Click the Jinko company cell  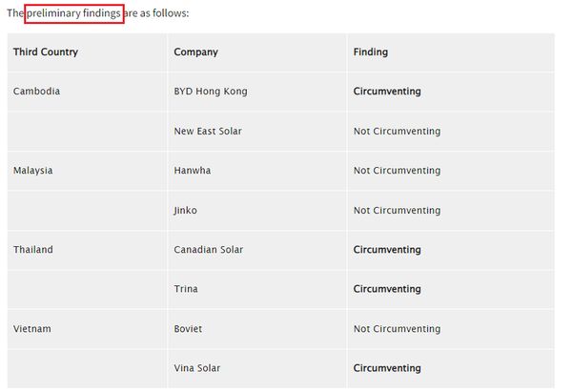186,211
